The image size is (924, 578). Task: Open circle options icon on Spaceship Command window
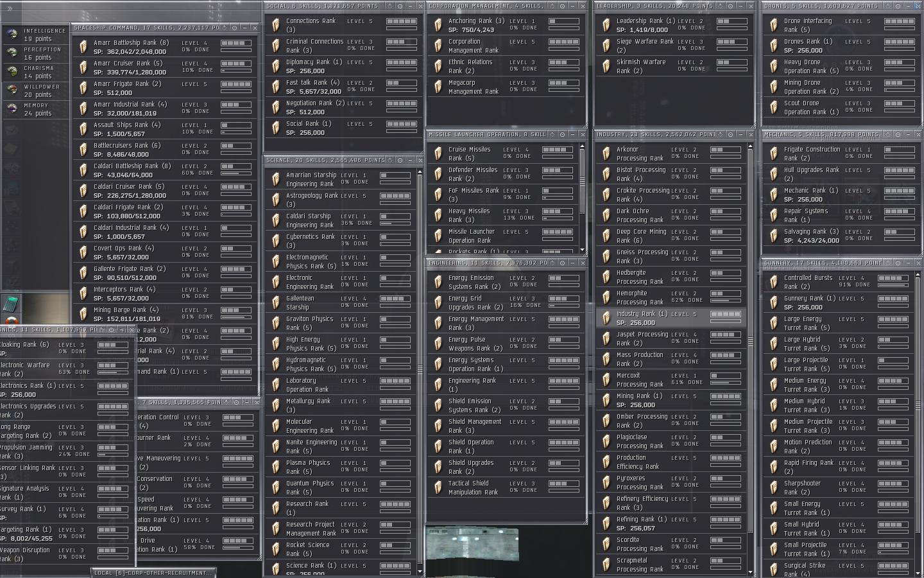tap(234, 28)
